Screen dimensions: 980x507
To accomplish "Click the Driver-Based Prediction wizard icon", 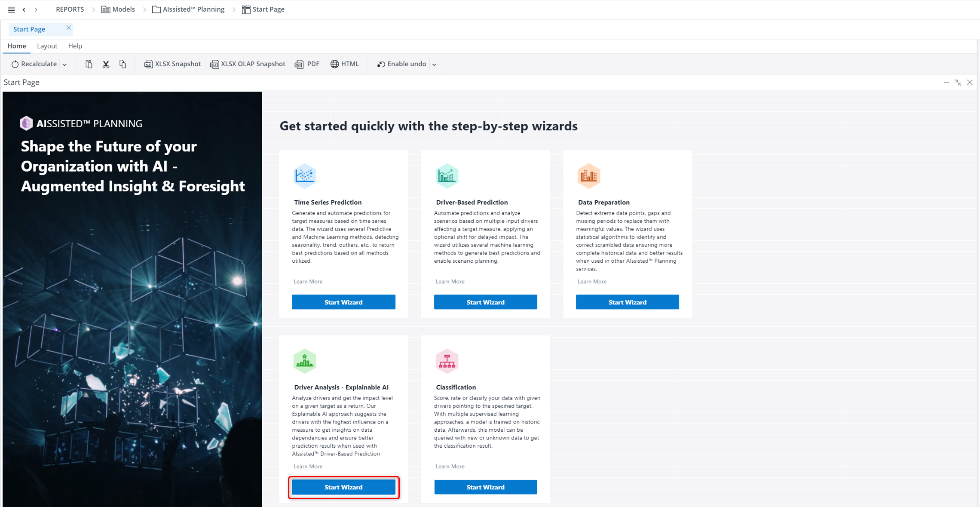I will 447,175.
